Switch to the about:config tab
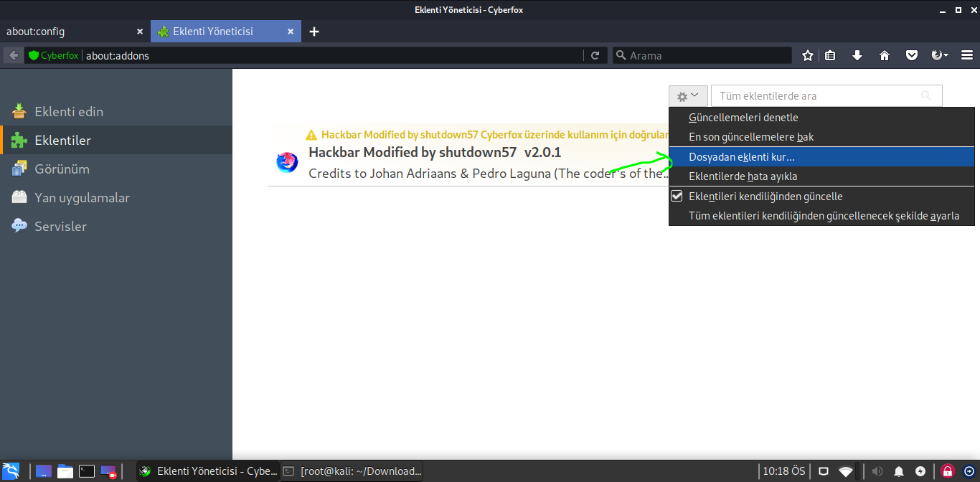This screenshot has width=980, height=482. click(x=75, y=32)
